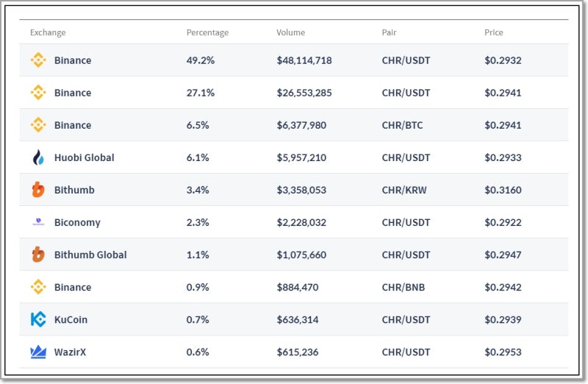Open the WazirX exchange name
This screenshot has width=588, height=384.
tap(70, 352)
